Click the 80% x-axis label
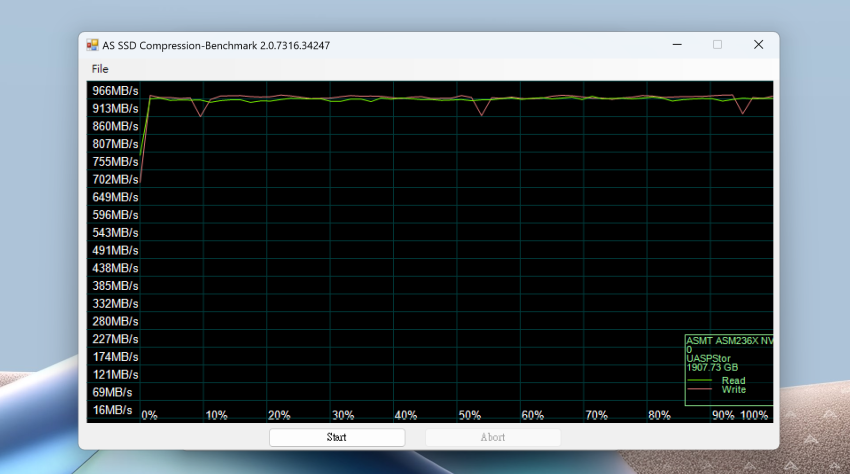850x474 pixels. coord(659,415)
